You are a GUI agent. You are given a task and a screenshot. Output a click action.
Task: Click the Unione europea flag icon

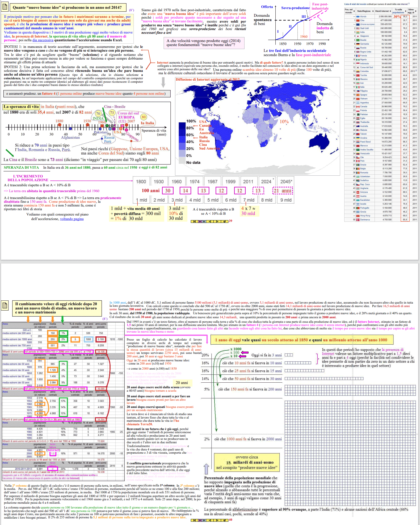point(358,24)
